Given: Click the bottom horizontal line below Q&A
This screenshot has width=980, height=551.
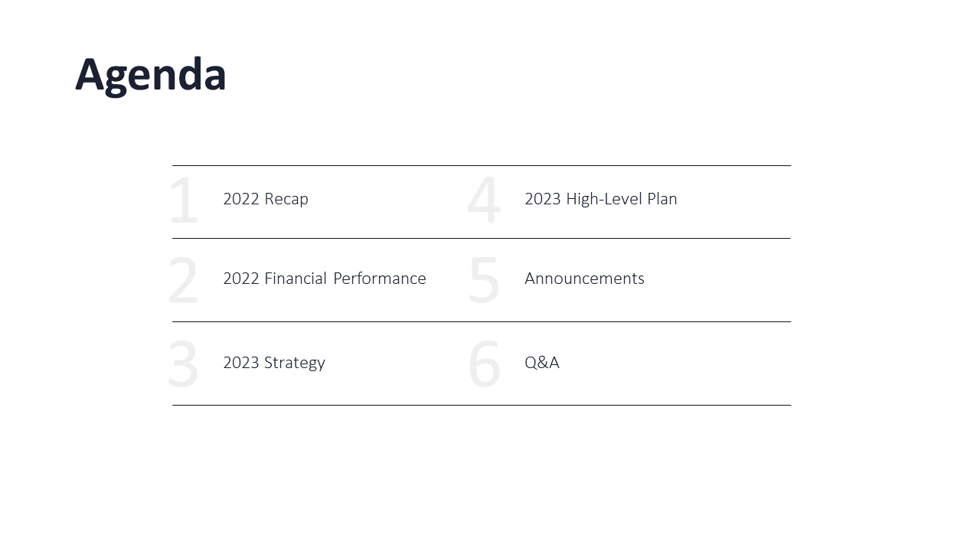Looking at the screenshot, I should point(481,405).
